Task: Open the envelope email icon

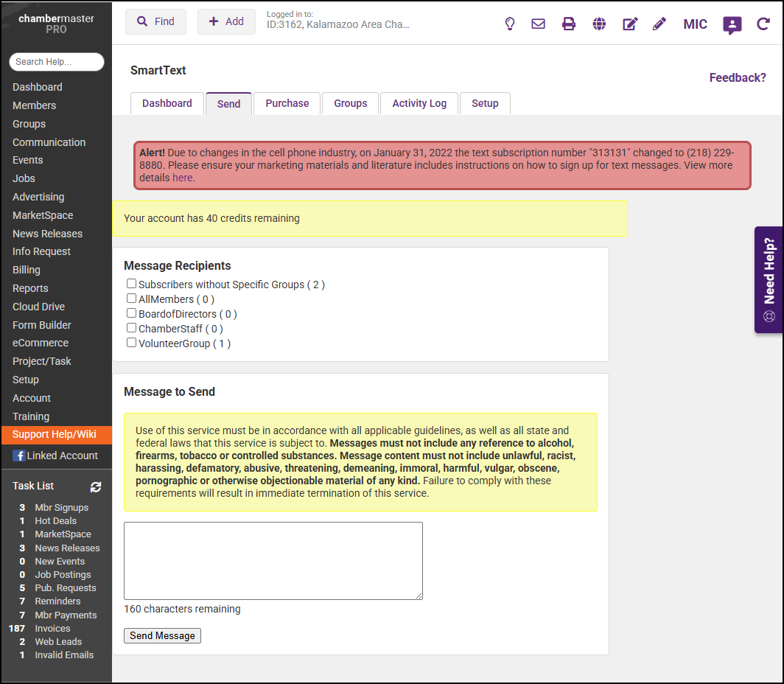Action: pyautogui.click(x=539, y=24)
